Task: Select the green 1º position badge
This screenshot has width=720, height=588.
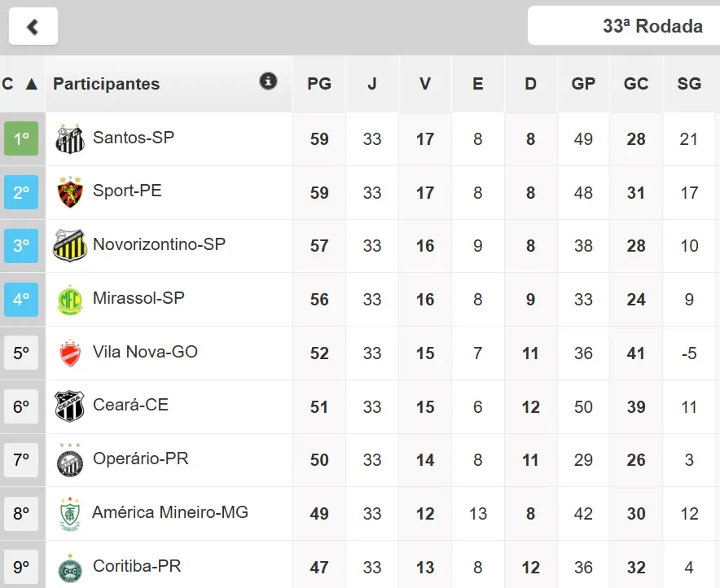Action: tap(21, 139)
